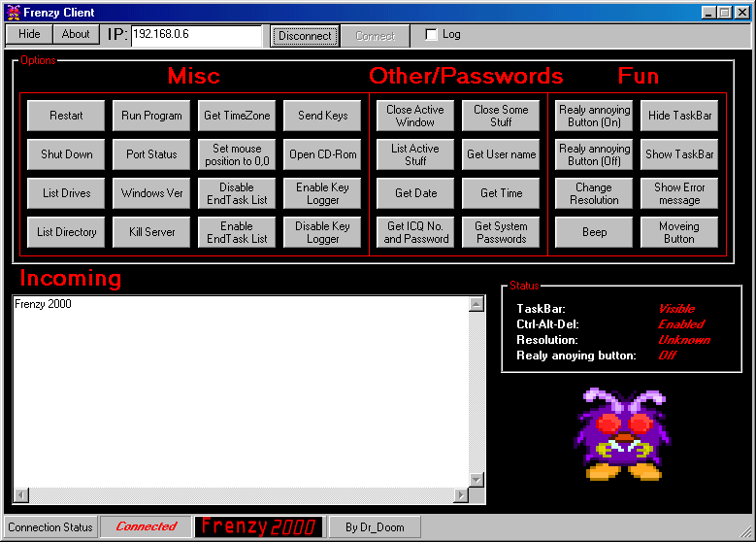Click the Open CD-Rom button

(x=322, y=154)
